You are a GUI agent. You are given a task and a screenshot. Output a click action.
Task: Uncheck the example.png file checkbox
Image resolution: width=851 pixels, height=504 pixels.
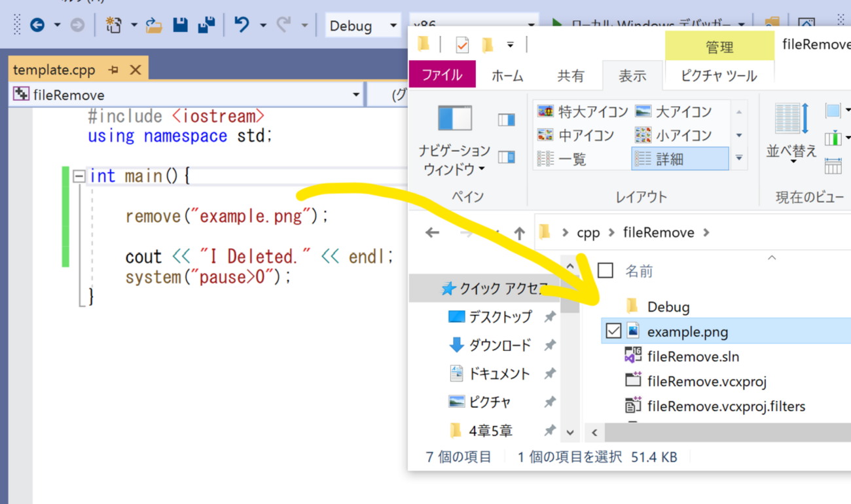[613, 331]
